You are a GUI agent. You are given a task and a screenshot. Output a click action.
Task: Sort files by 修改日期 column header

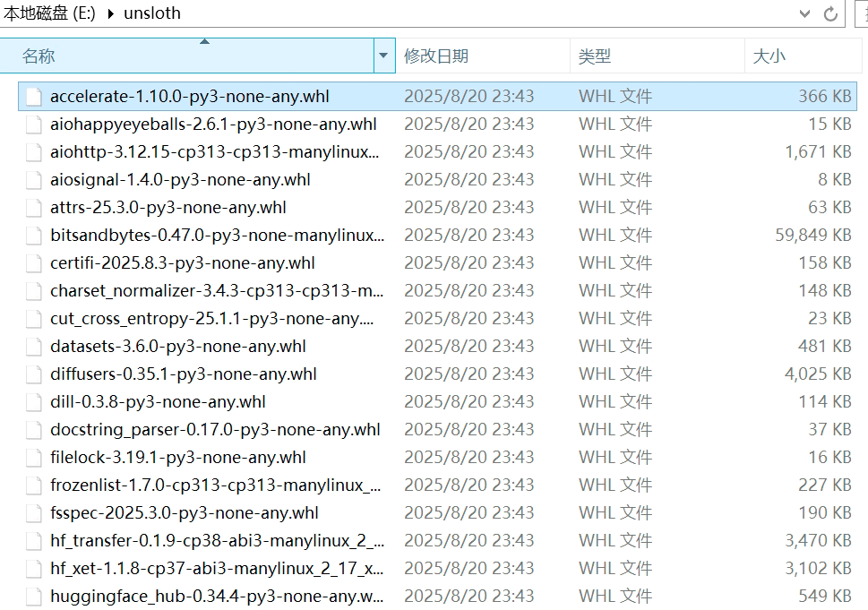483,56
